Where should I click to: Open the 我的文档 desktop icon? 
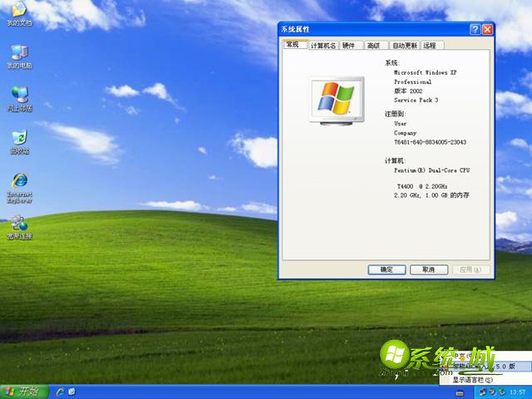coord(19,13)
